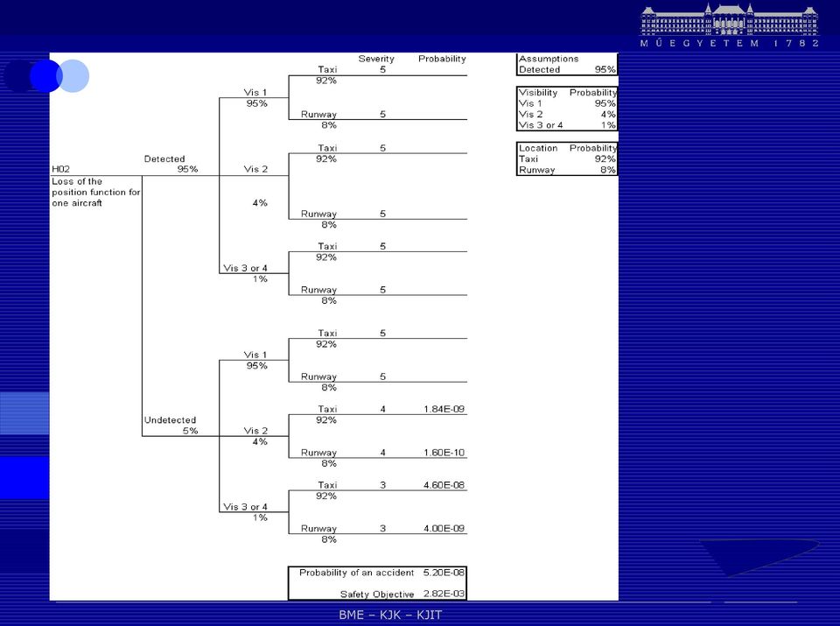Screen dimensions: 840x626
Task: Select "Vis 2" node under Detected branch
Action: point(255,169)
